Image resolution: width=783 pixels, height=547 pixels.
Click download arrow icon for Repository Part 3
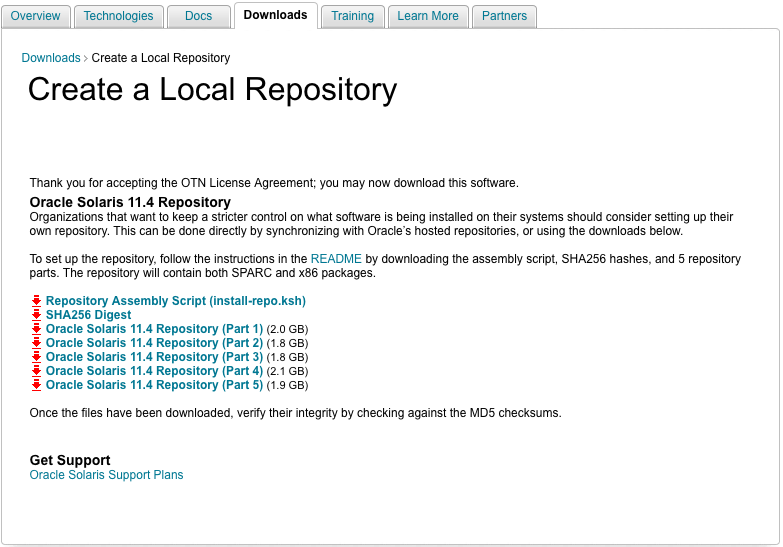36,357
